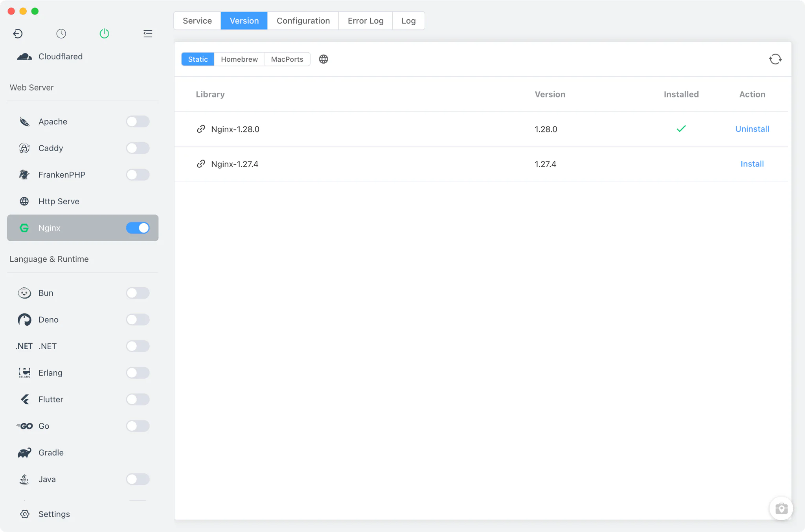805x532 pixels.
Task: Click the Java coffee cup icon
Action: point(24,479)
